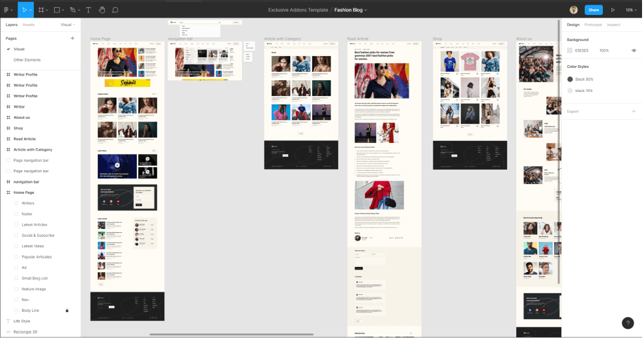
Task: Click the canvas horizontal scrollbar
Action: click(231, 334)
